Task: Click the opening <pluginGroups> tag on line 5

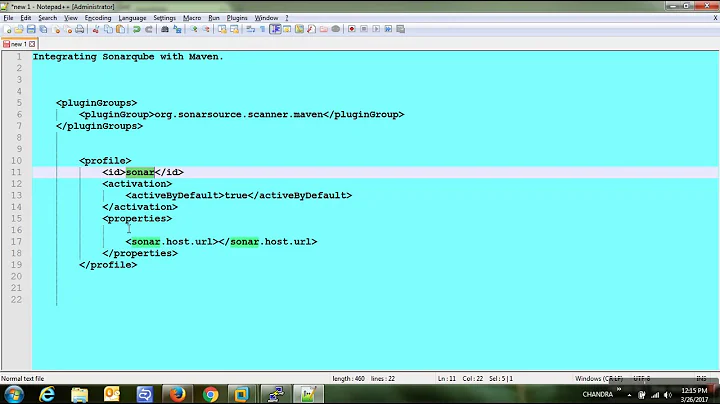Action: 96,103
